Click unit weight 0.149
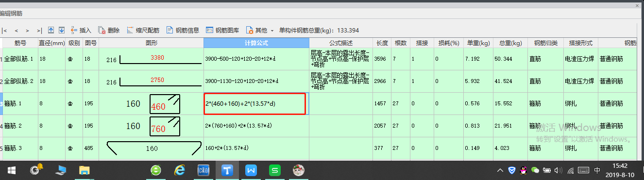 (x=473, y=148)
